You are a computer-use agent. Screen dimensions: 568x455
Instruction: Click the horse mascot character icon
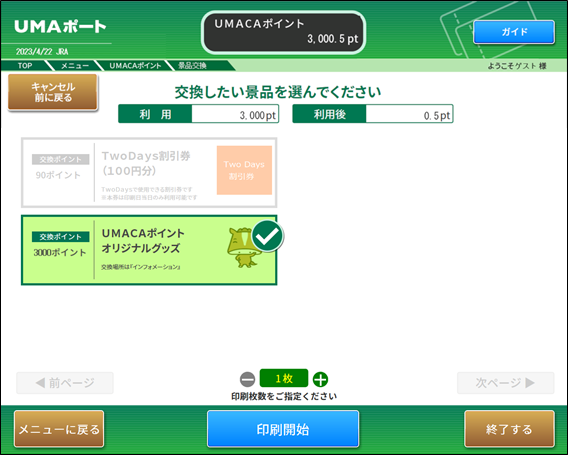click(241, 248)
